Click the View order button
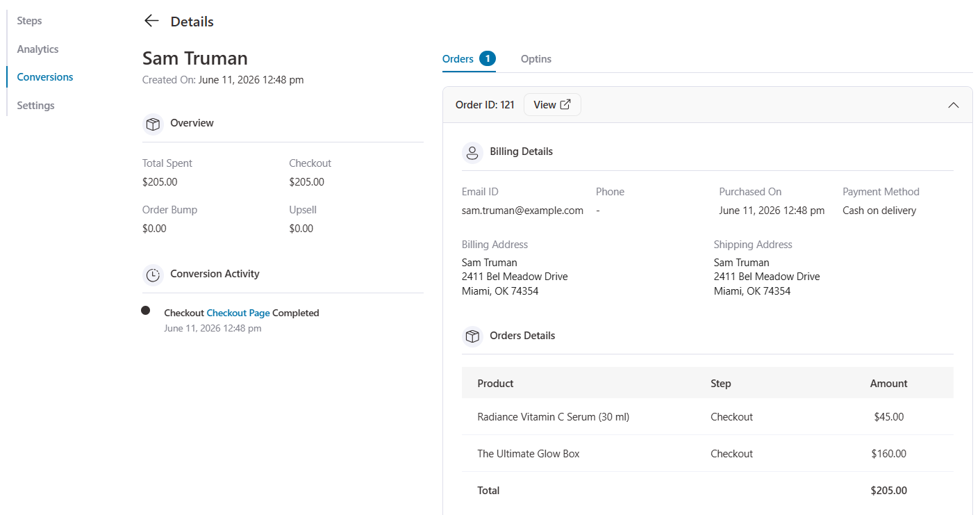This screenshot has height=515, width=980. (x=552, y=105)
